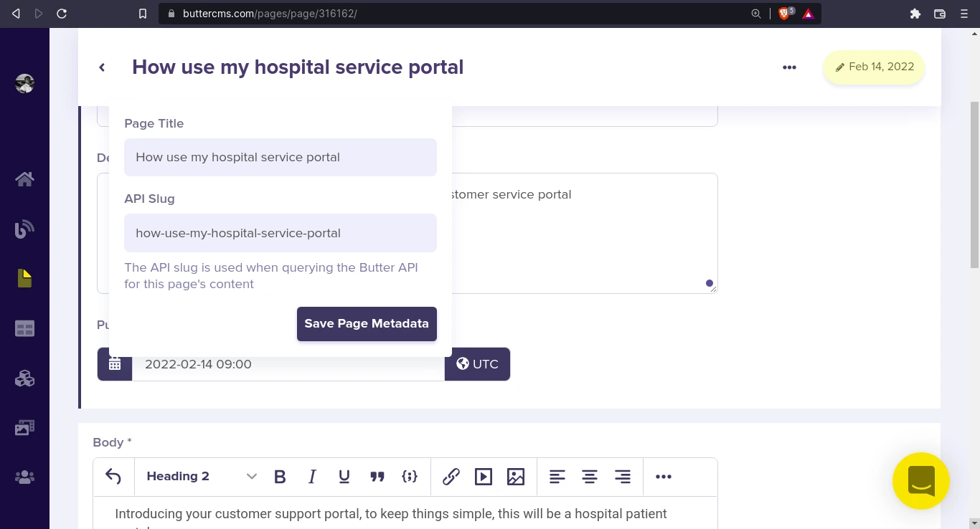Insert a video into the body
This screenshot has width=980, height=529.
(x=484, y=477)
